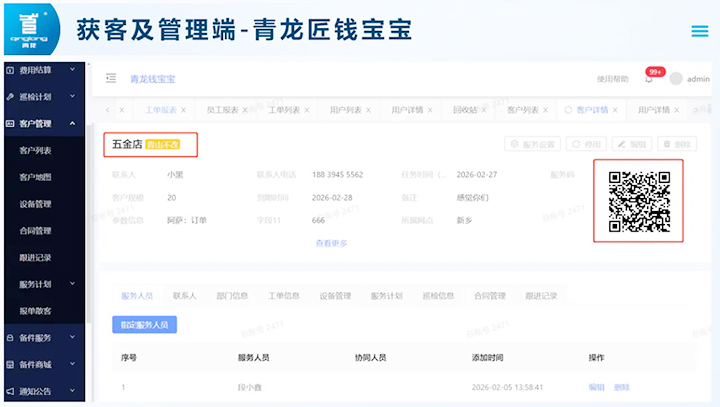The height and width of the screenshot is (407, 720).
Task: Expand the 备件服务 menu chevron
Action: [72, 337]
